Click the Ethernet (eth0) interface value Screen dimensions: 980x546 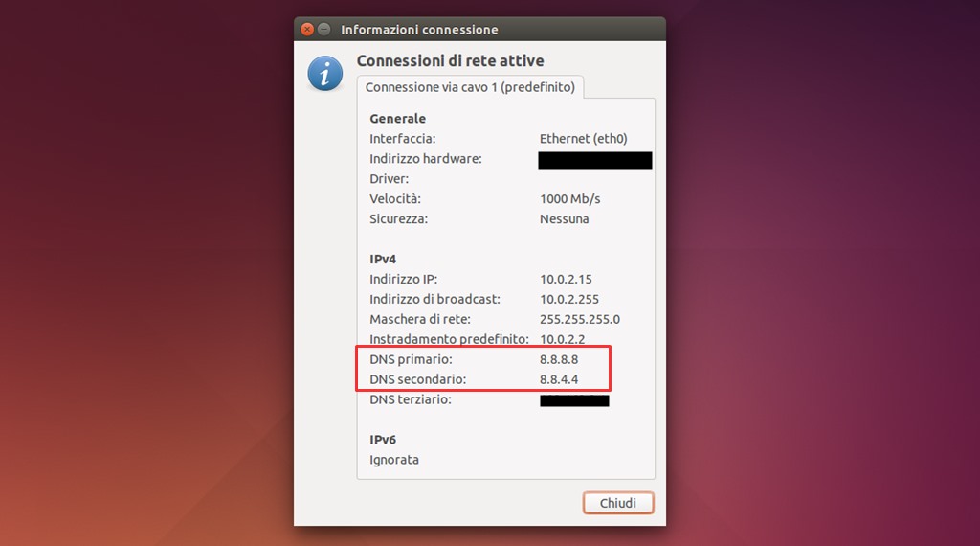click(584, 139)
